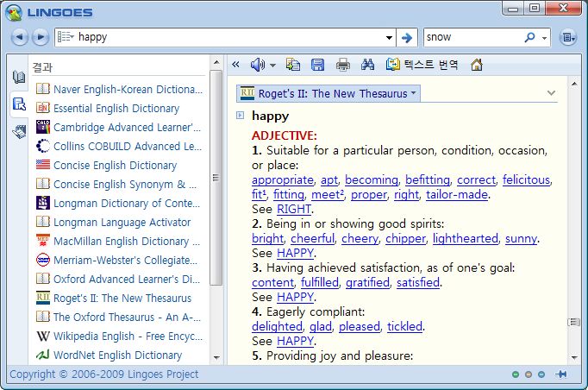588x390 pixels.
Task: Go forward with the right arrow button
Action: click(41, 37)
